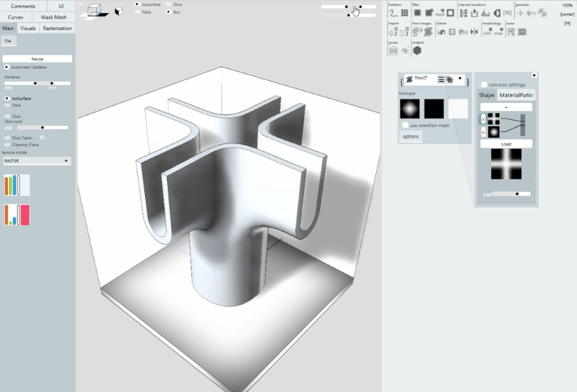Check the 'use selection mask' box
Screen dimensions: 577x392
coord(405,126)
